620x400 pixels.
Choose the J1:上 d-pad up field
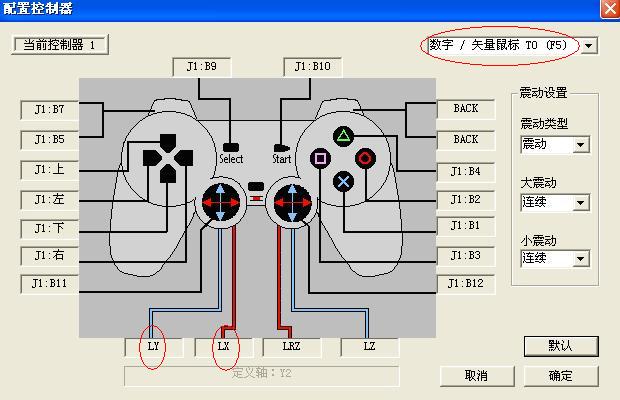(x=49, y=170)
